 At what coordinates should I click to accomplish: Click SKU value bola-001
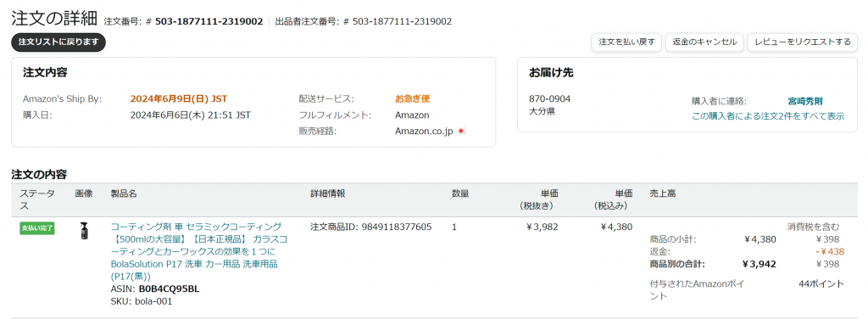(153, 301)
